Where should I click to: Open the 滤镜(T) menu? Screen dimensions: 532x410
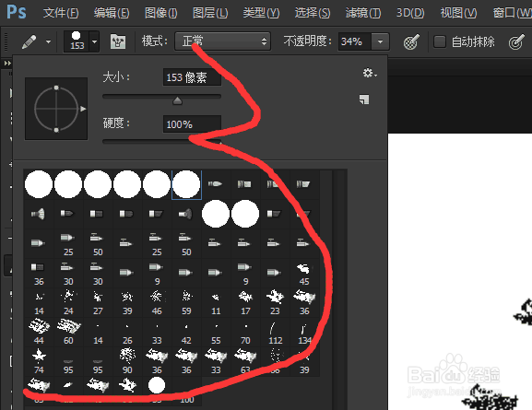363,13
